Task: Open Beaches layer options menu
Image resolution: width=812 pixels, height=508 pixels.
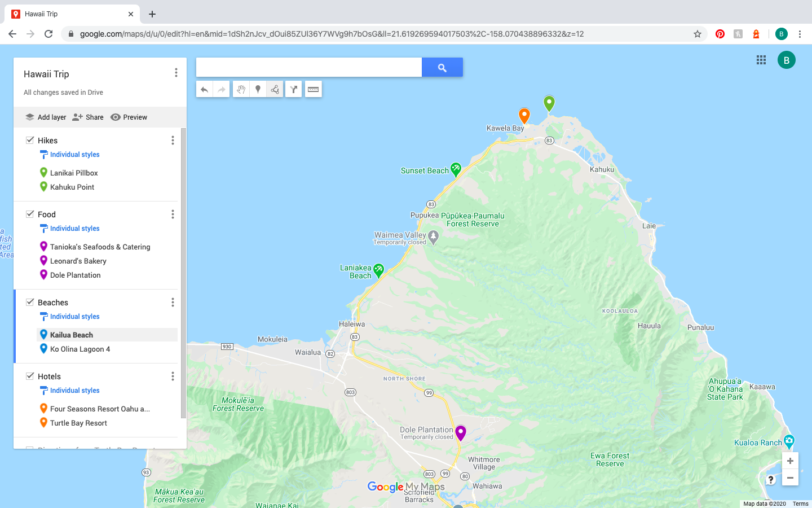Action: point(173,303)
